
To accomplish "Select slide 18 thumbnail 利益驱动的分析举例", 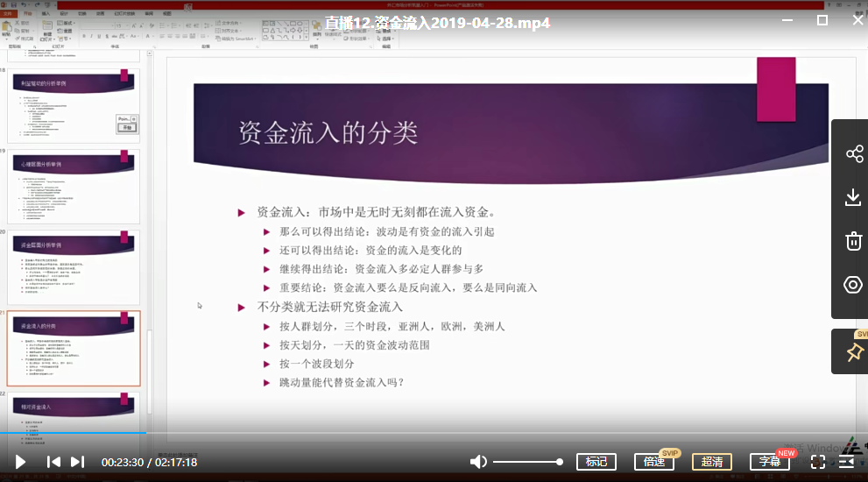I will 74,105.
